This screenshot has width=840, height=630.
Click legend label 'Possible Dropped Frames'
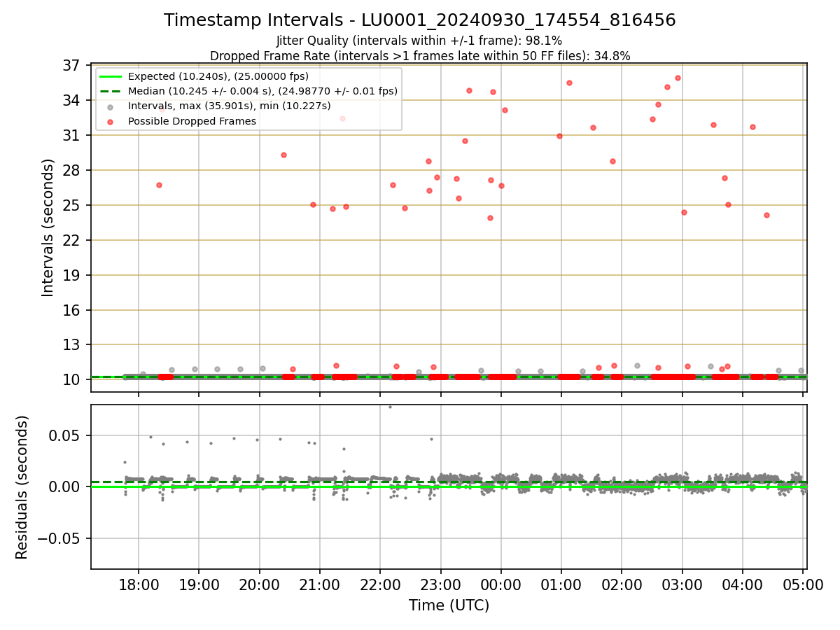click(192, 121)
